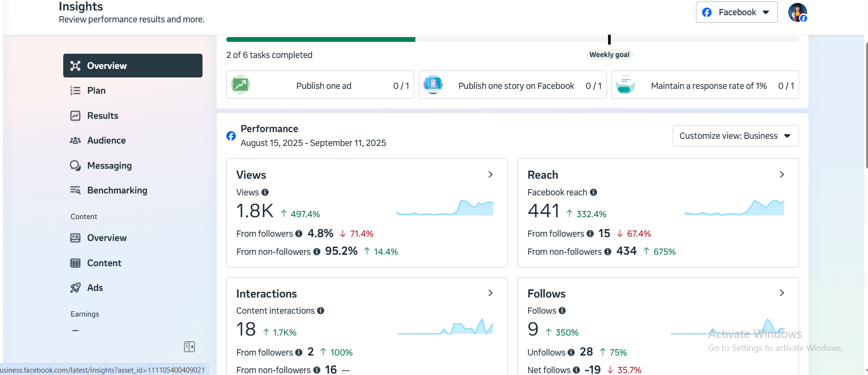Click the Audience people icon
The height and width of the screenshot is (375, 868).
pyautogui.click(x=75, y=141)
